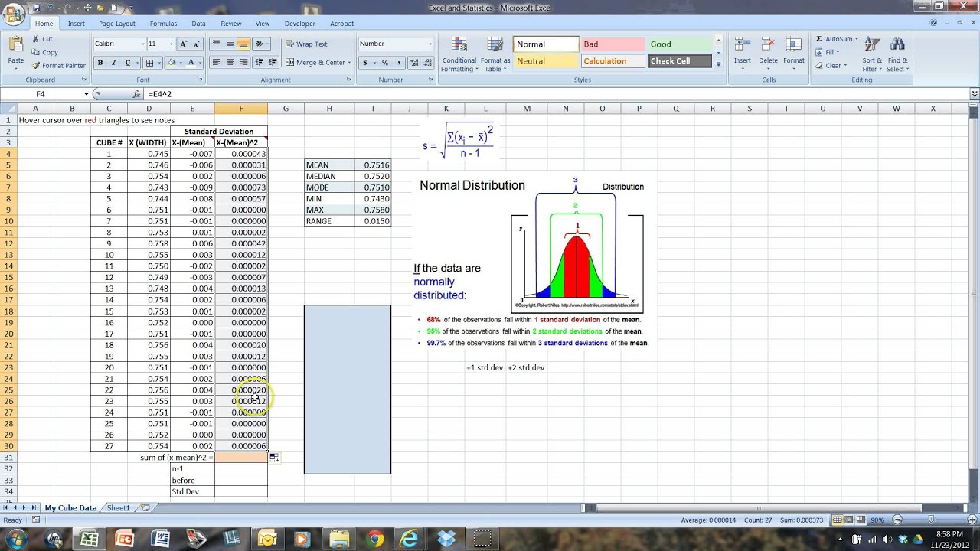980x551 pixels.
Task: Toggle Wrap Text on selected cells
Action: [x=306, y=44]
